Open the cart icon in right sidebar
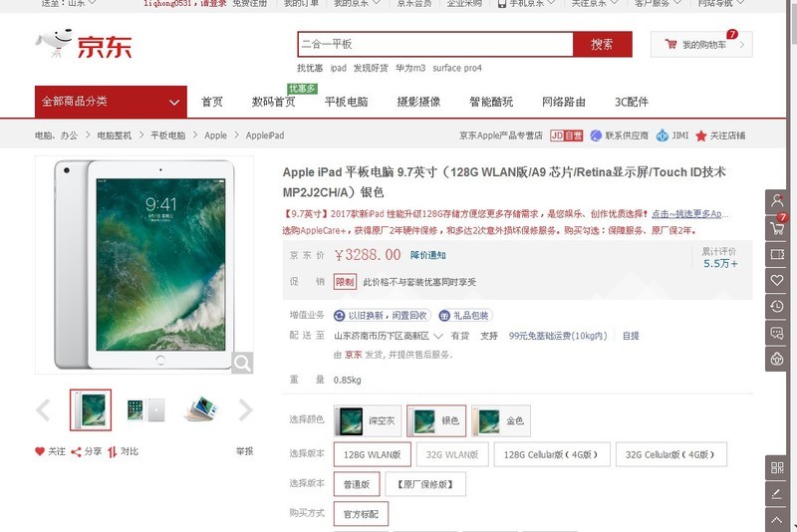Viewport: 797px width, 532px height. point(777,227)
